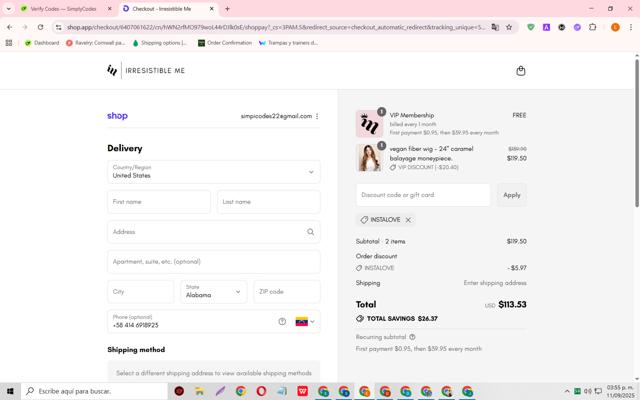Click the Shop Pay logo
This screenshot has height=400, width=640.
pyautogui.click(x=118, y=116)
